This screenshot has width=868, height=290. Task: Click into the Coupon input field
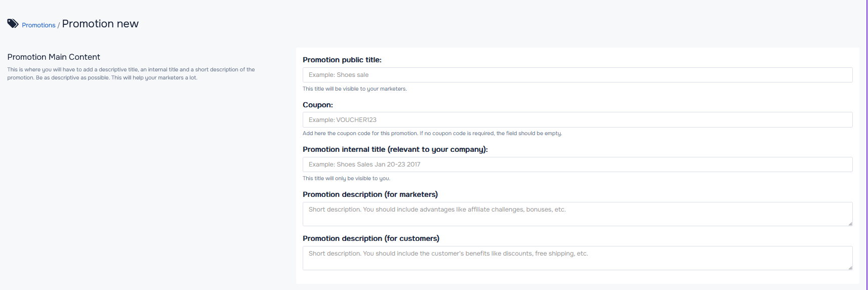coord(577,120)
